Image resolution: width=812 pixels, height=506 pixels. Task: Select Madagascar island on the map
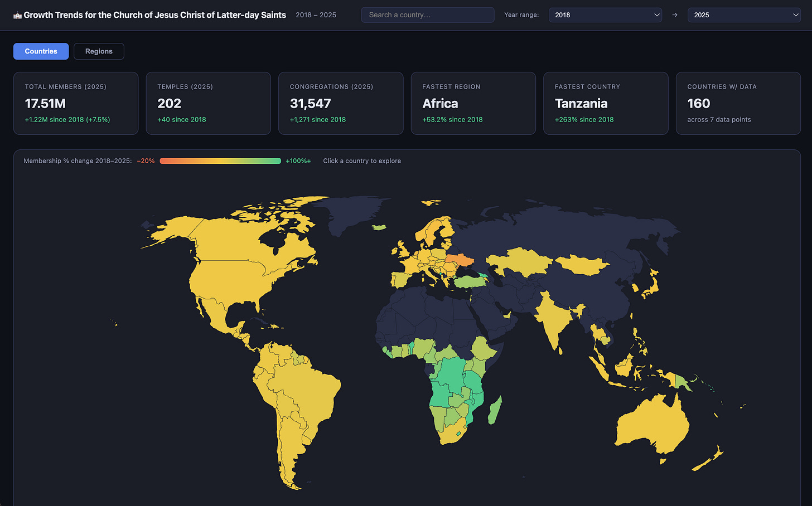[495, 410]
